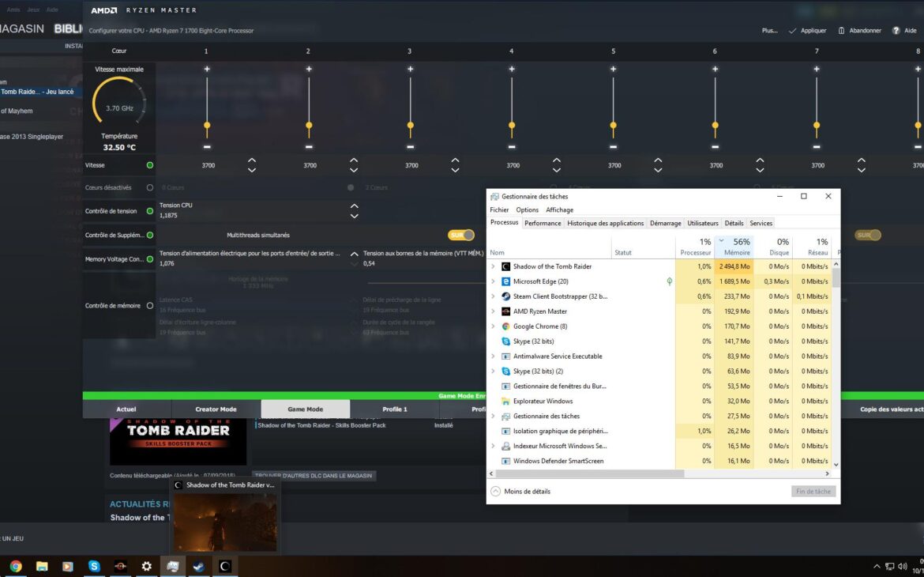Click the Shadow of the Tomb Raider process icon
924x577 pixels.
coord(505,266)
